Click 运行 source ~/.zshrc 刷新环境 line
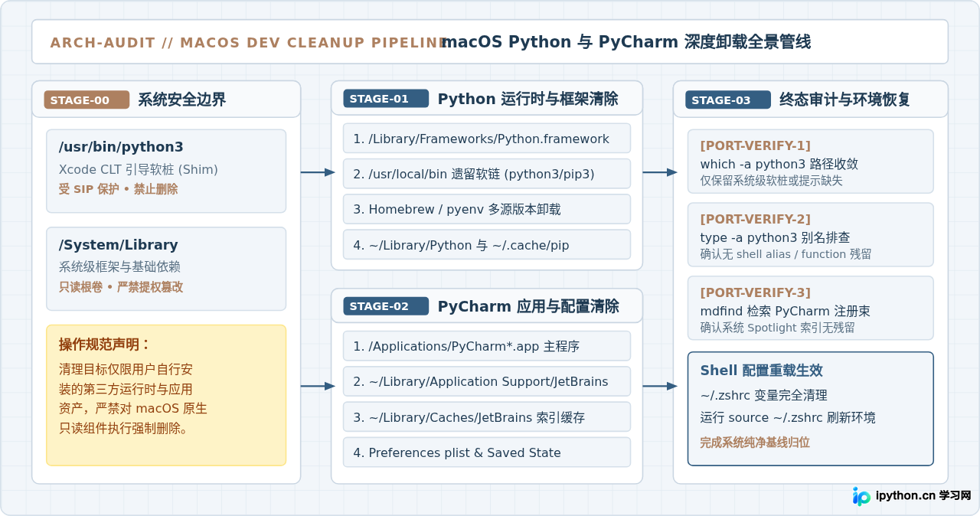980x516 pixels. pyautogui.click(x=788, y=418)
